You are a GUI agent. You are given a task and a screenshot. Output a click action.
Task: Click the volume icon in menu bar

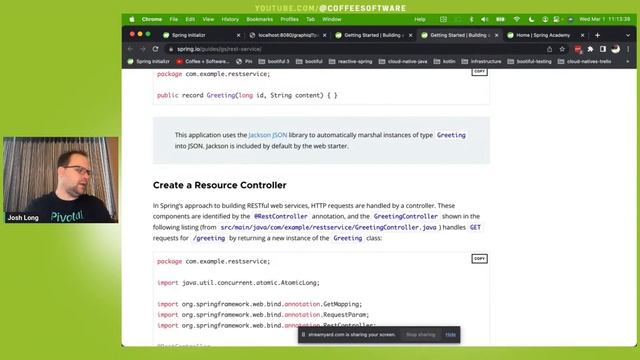(x=484, y=19)
